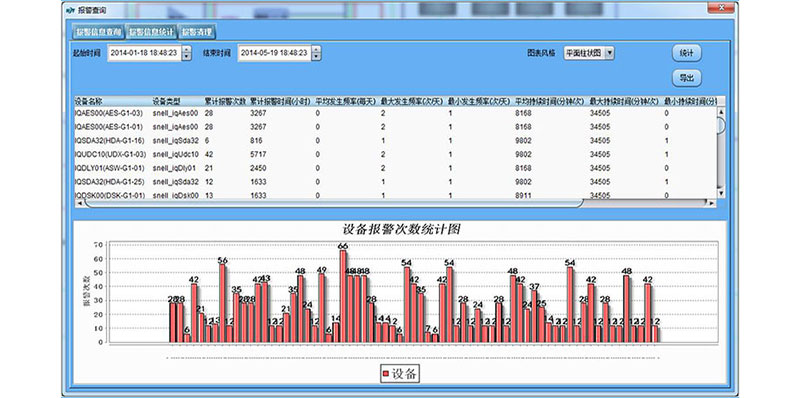Switch to the 报警信息统计 tab
The image size is (801, 398).
(x=151, y=32)
